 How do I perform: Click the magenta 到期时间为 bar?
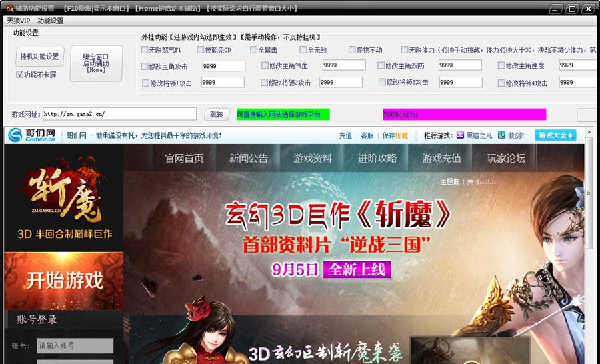click(x=464, y=114)
